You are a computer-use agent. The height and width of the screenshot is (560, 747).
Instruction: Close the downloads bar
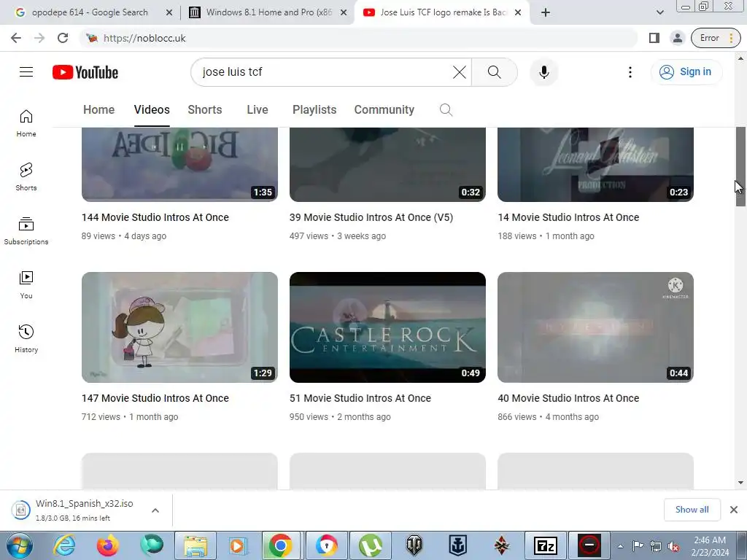click(734, 510)
